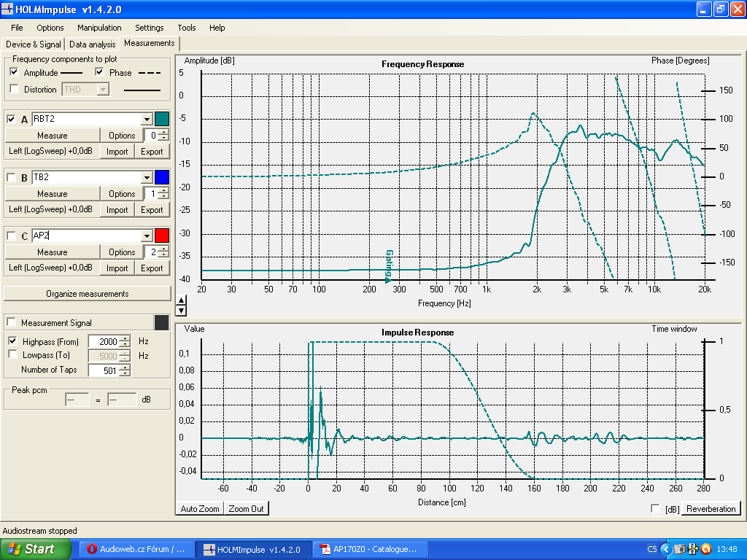Image resolution: width=747 pixels, height=560 pixels.
Task: Click the red color swatch for measurement C
Action: click(x=162, y=236)
